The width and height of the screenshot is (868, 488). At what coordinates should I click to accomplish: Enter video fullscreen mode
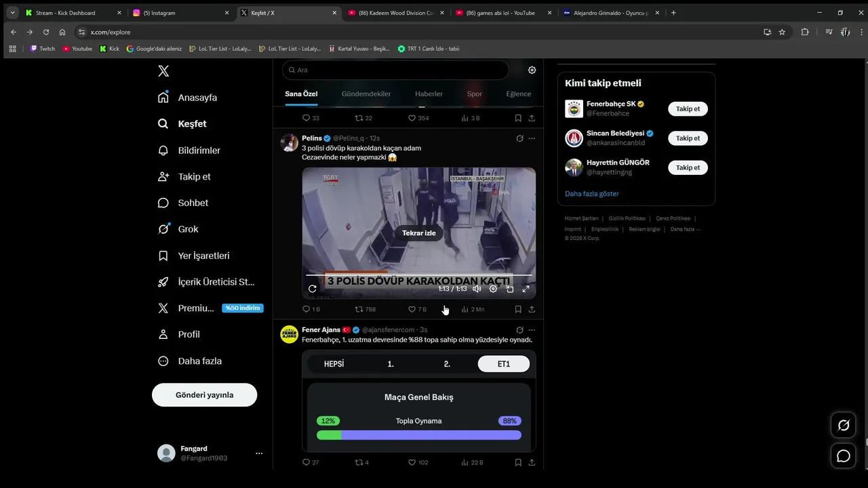tap(526, 289)
